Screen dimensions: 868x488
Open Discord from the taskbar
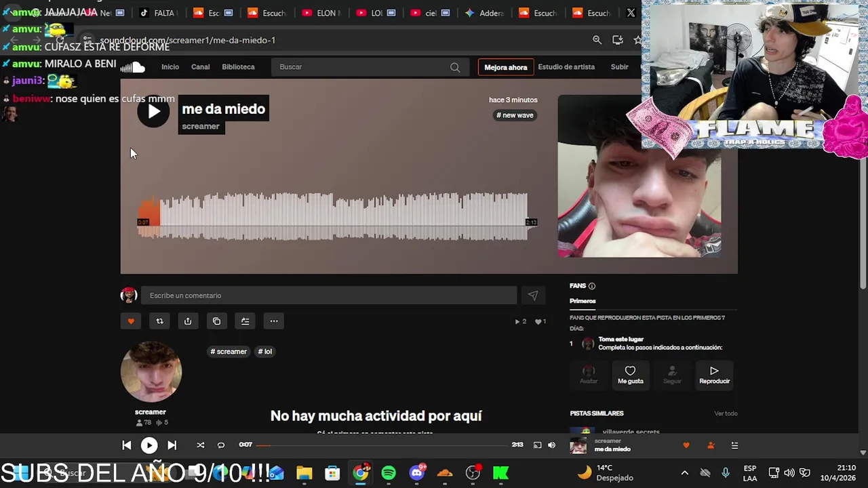coord(417,473)
